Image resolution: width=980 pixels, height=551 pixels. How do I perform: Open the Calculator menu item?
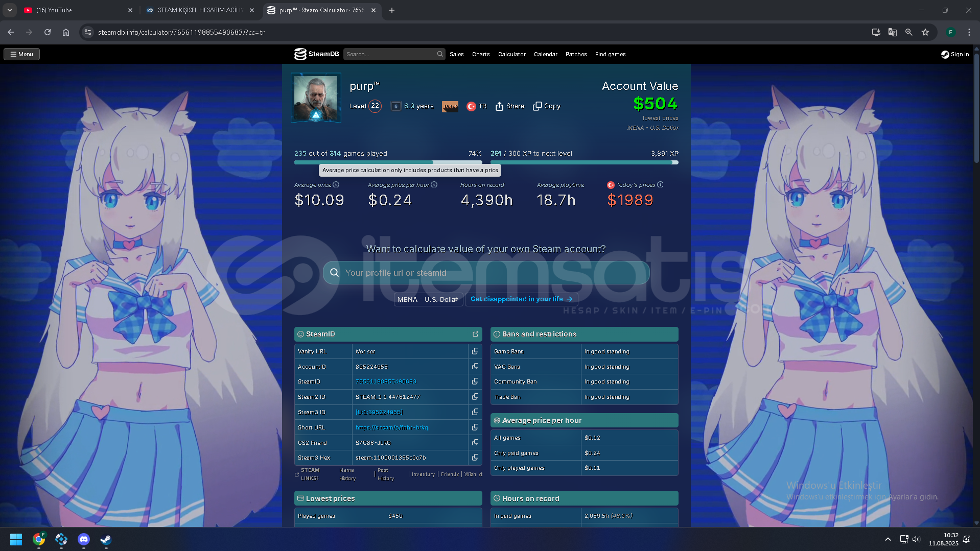(x=512, y=54)
